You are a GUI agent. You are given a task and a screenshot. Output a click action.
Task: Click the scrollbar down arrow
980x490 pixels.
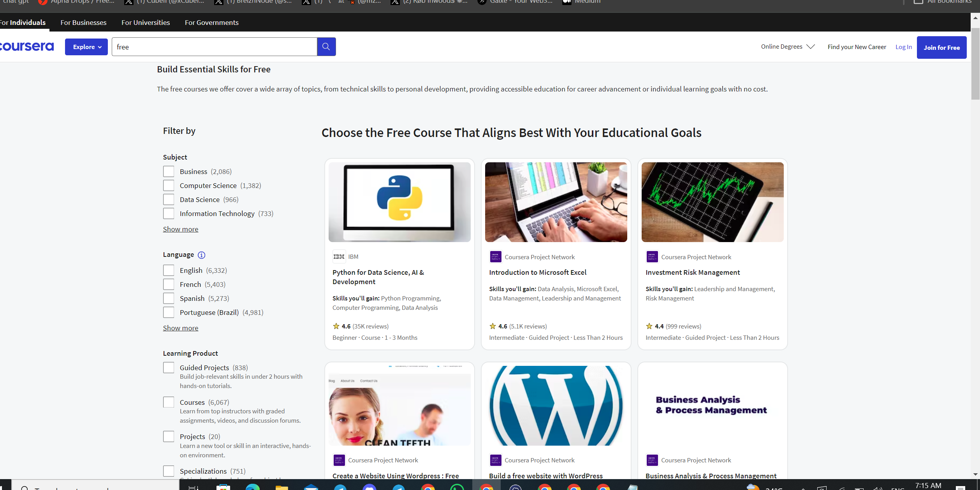click(975, 474)
